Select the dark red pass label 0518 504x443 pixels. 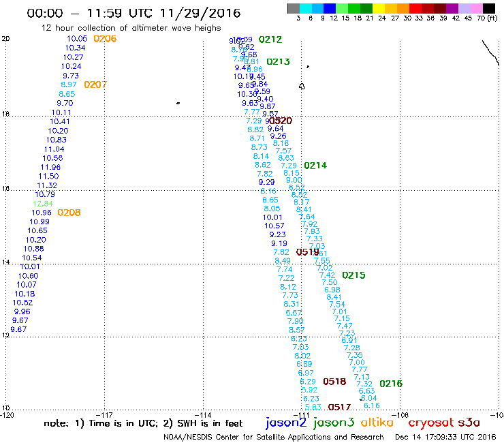(x=334, y=382)
